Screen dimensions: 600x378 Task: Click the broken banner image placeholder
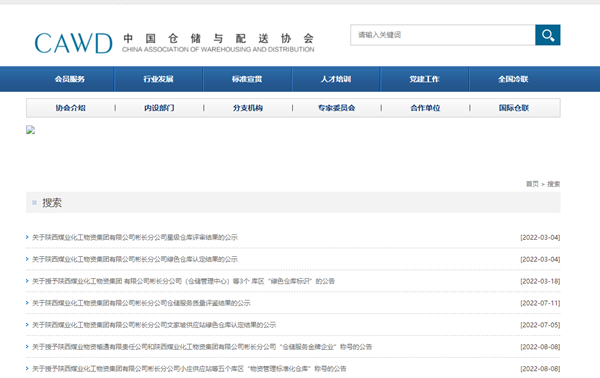point(31,130)
